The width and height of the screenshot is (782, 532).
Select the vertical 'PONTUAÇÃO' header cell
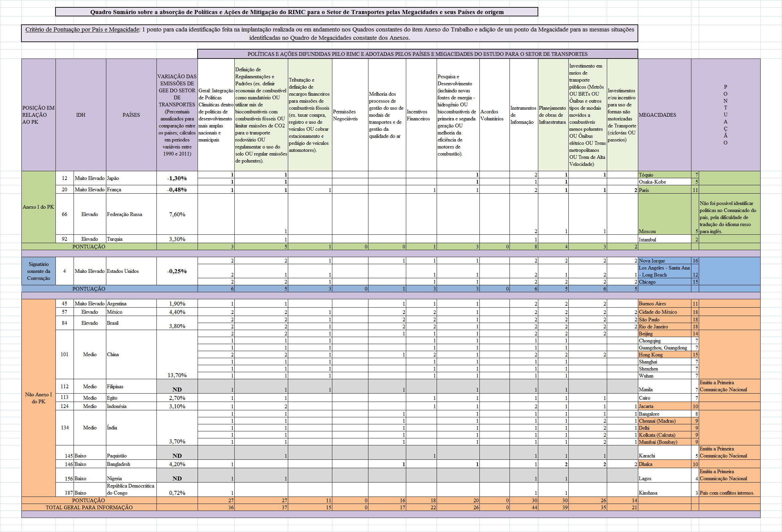[x=725, y=115]
